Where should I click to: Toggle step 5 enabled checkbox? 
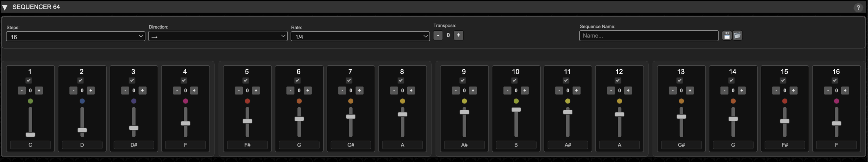tap(246, 80)
